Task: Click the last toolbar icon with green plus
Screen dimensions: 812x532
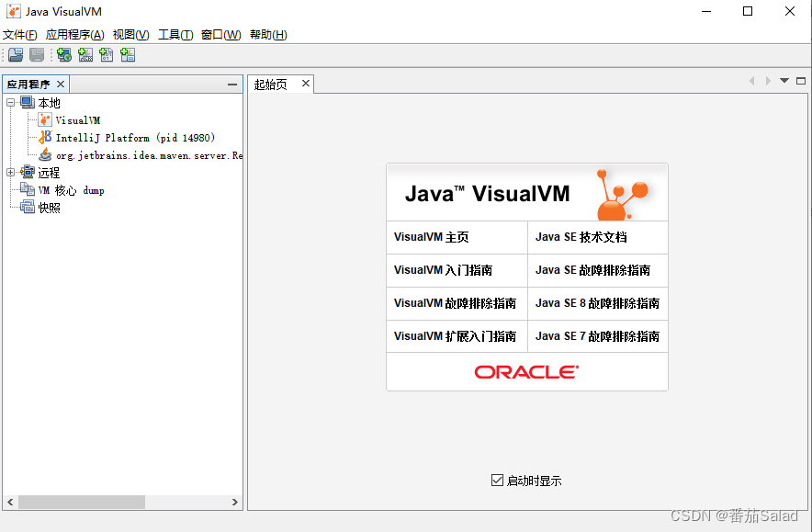Action: coord(128,54)
